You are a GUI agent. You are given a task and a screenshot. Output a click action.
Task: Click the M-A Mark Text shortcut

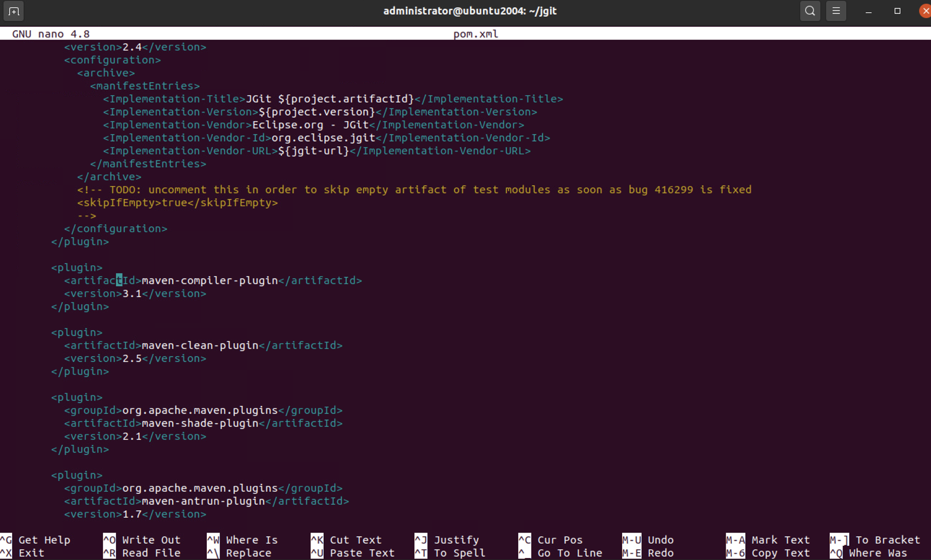tap(768, 540)
